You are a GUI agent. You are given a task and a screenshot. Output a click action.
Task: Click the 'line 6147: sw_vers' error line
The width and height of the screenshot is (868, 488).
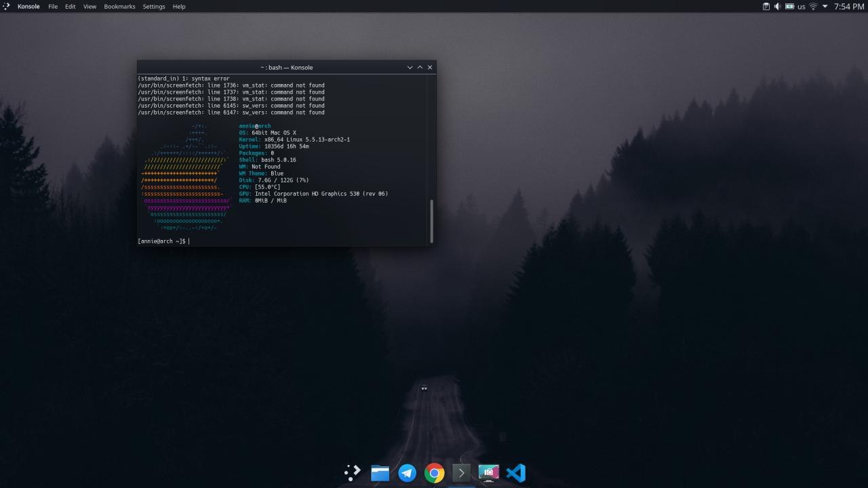(x=231, y=113)
